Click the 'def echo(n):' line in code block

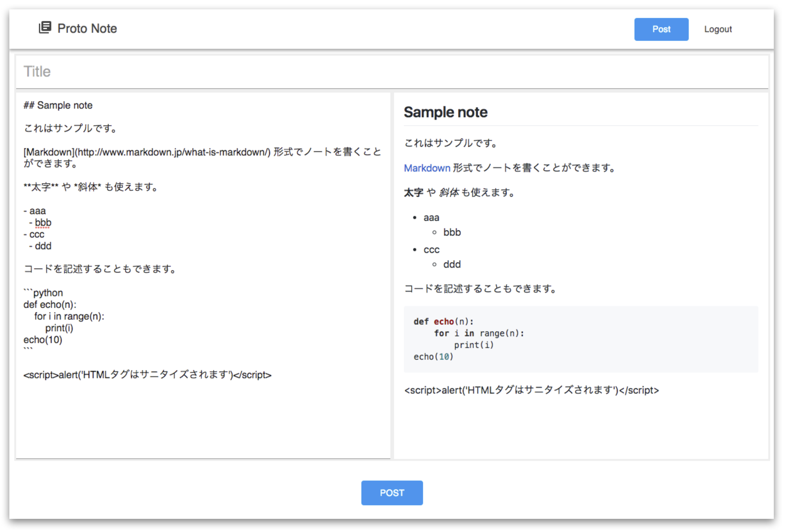[x=443, y=321]
